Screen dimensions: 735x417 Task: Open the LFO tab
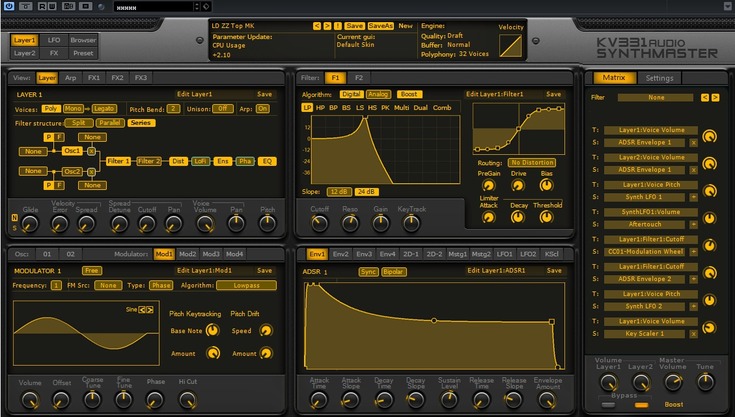tap(54, 40)
